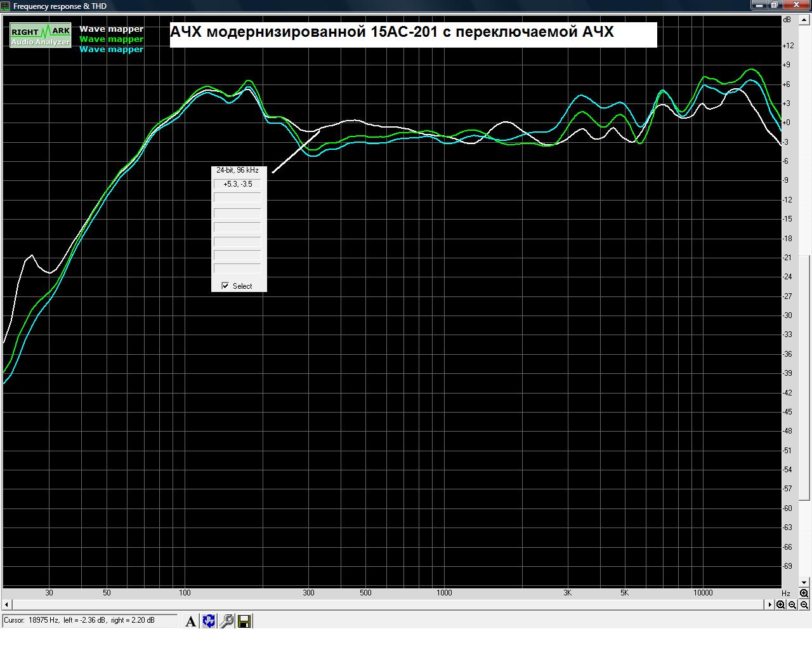Image resolution: width=812 pixels, height=650 pixels.
Task: Click the '5K' frequency axis label
Action: 624,593
